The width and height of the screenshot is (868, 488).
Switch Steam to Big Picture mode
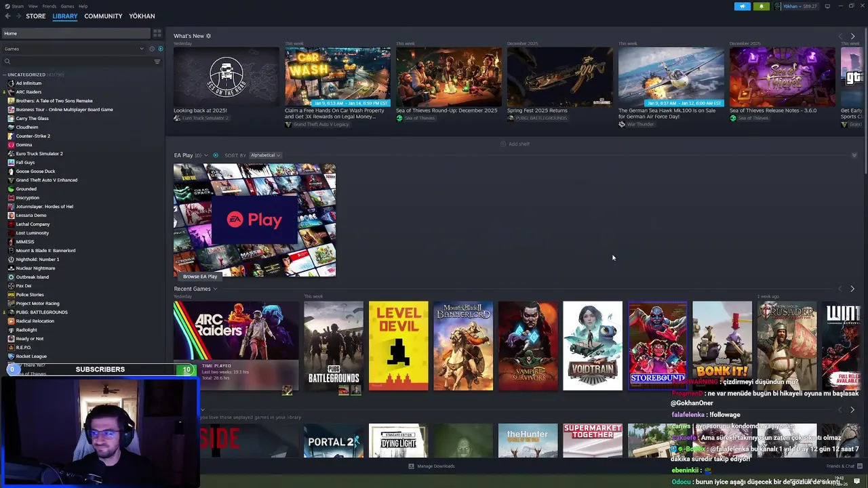click(x=827, y=6)
